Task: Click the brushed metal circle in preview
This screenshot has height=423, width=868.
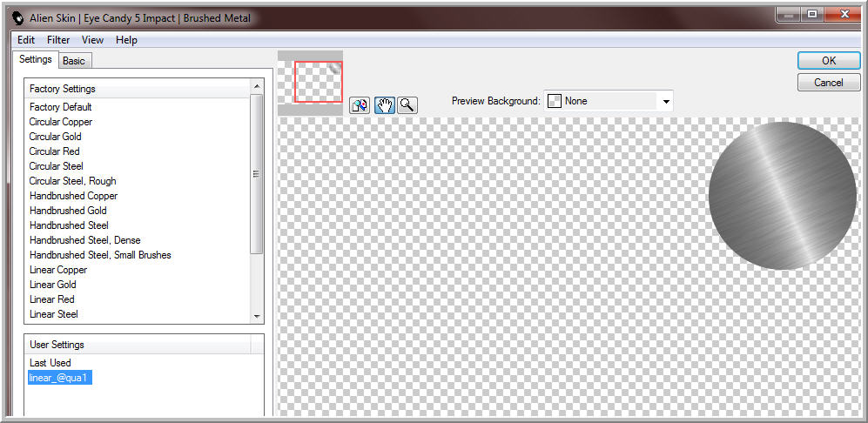Action: [782, 196]
